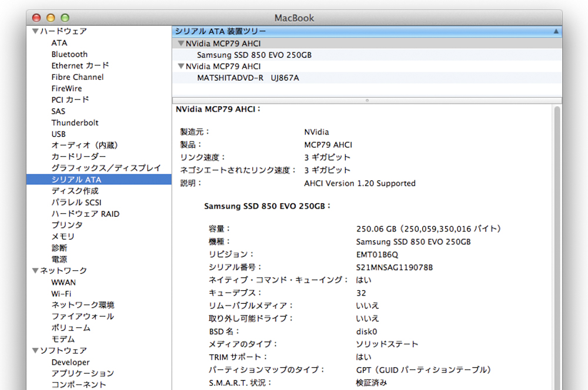Open PCI カード category
Screen dimensions: 588x390
pyautogui.click(x=70, y=100)
